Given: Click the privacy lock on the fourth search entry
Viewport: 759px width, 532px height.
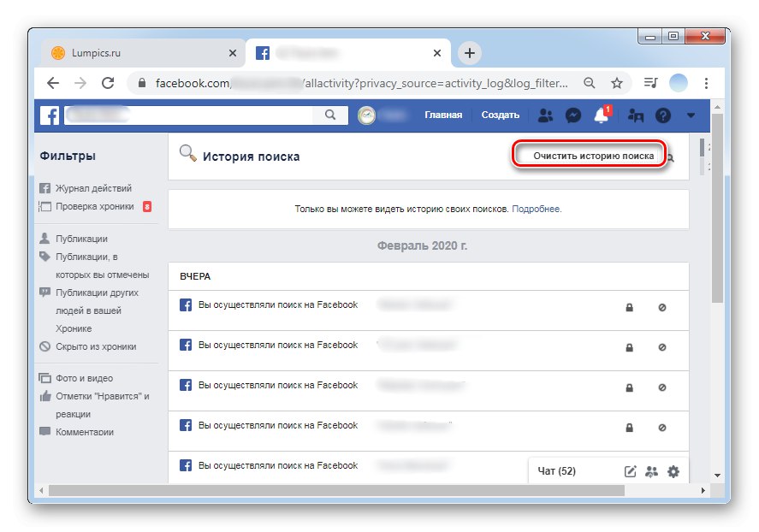Looking at the screenshot, I should [x=629, y=428].
